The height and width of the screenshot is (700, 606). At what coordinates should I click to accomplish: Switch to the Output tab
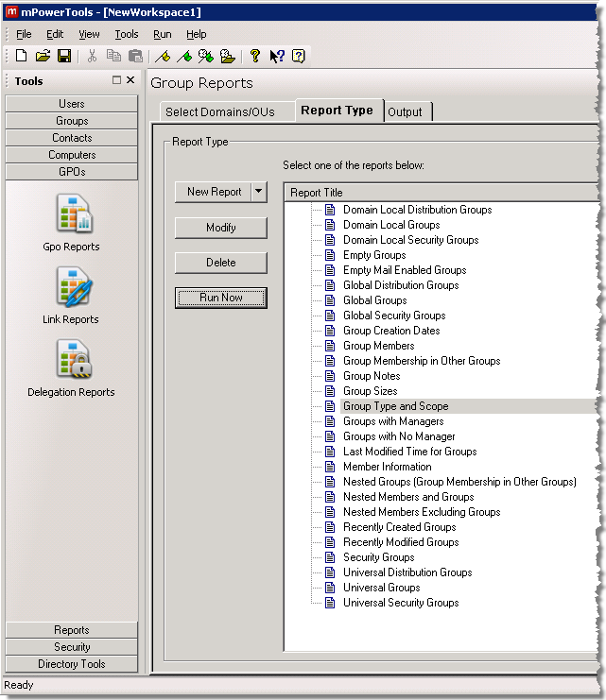tap(408, 111)
